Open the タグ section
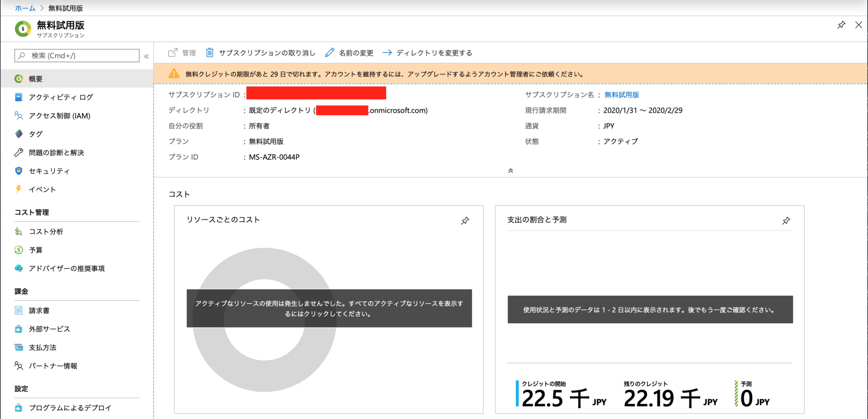 point(36,134)
